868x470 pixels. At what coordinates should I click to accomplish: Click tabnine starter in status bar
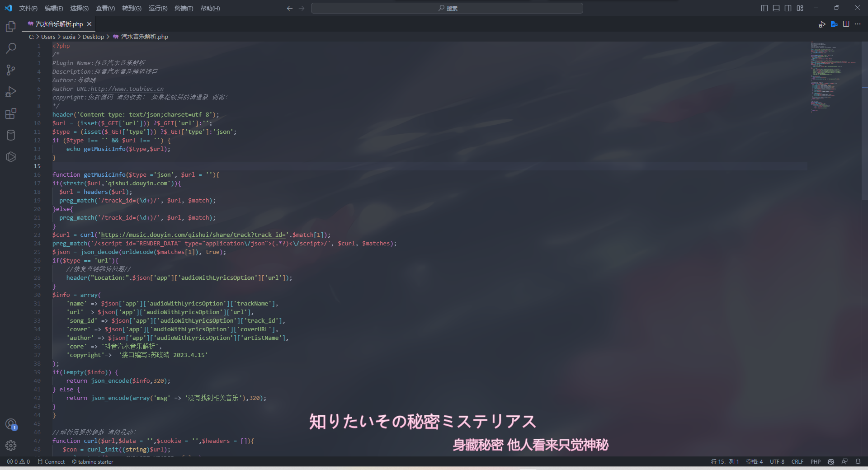point(93,461)
